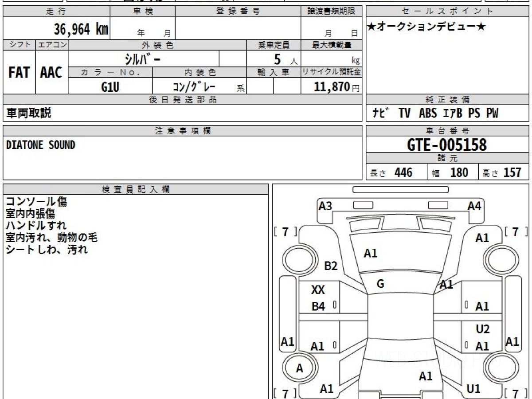
Task: Select the inspector note コンソール傷
Action: pyautogui.click(x=36, y=202)
